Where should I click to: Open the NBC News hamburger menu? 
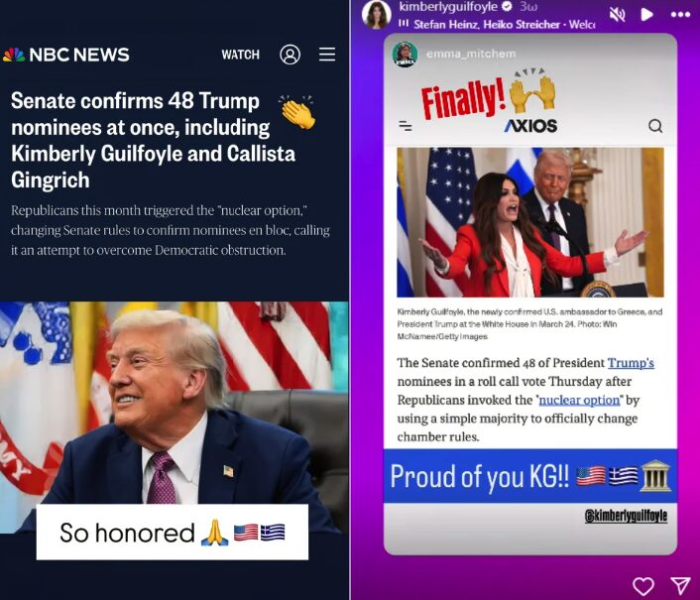(x=327, y=54)
